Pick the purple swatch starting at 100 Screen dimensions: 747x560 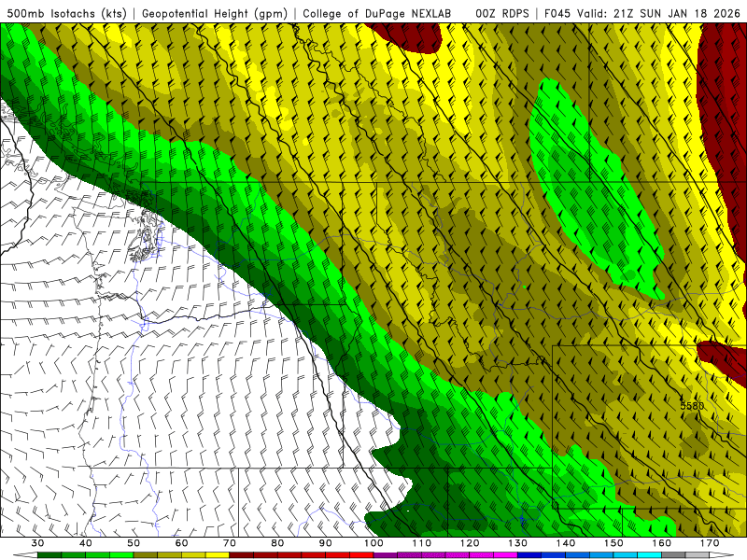[386, 555]
